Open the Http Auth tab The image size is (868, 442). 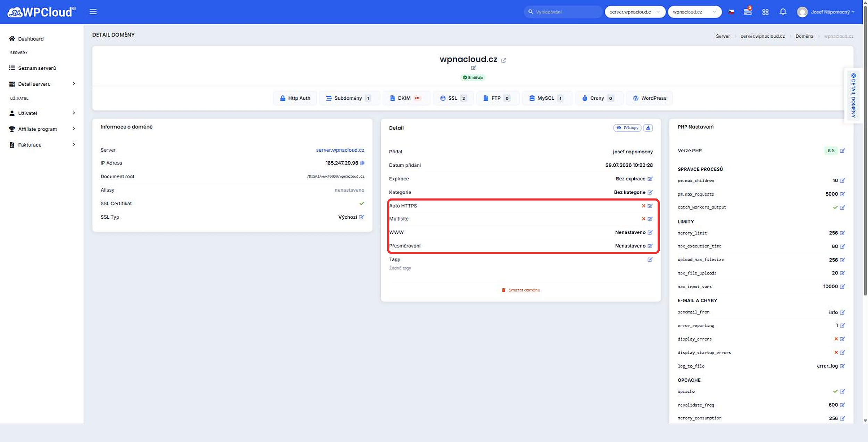[295, 98]
